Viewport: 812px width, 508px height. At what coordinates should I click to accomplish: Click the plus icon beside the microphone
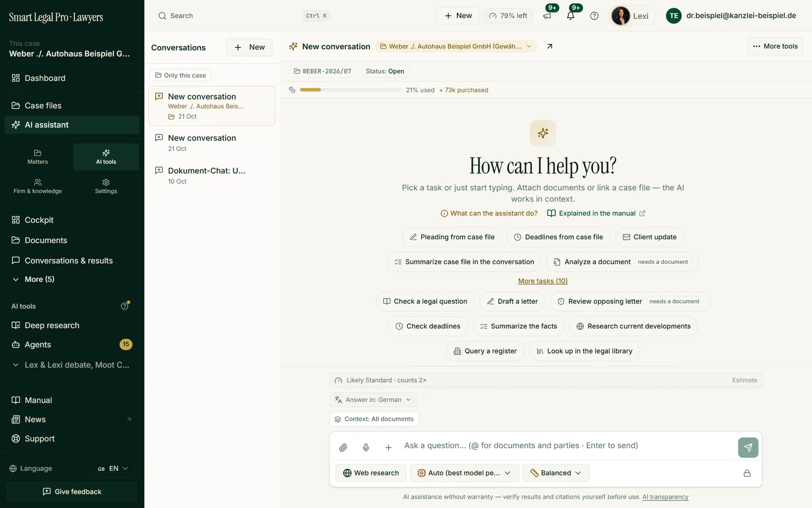[x=388, y=448]
